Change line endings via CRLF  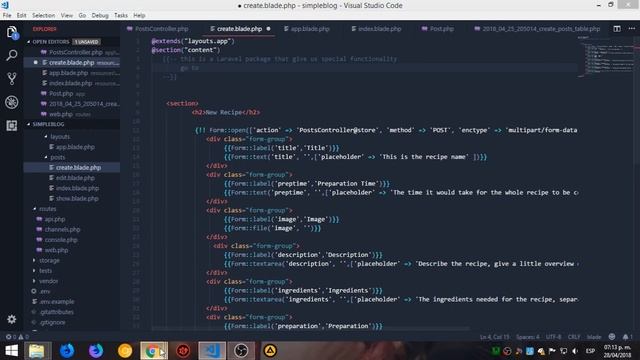click(x=574, y=337)
